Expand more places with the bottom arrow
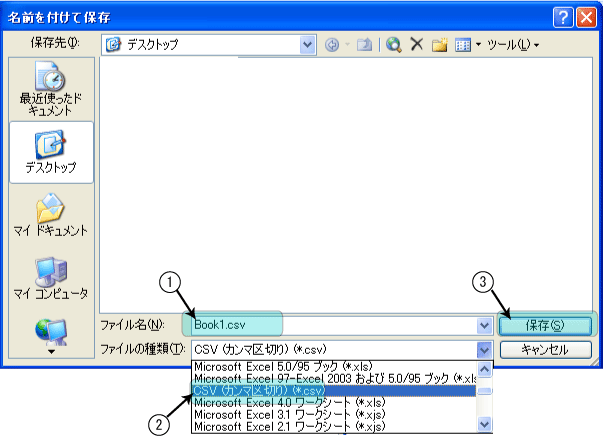 tap(51, 351)
